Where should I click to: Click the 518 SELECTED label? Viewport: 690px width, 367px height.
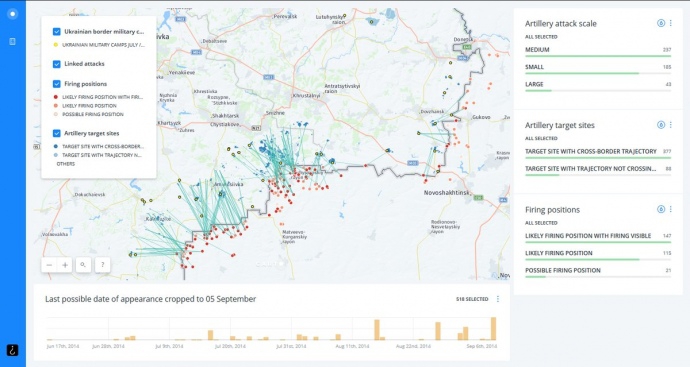point(472,299)
